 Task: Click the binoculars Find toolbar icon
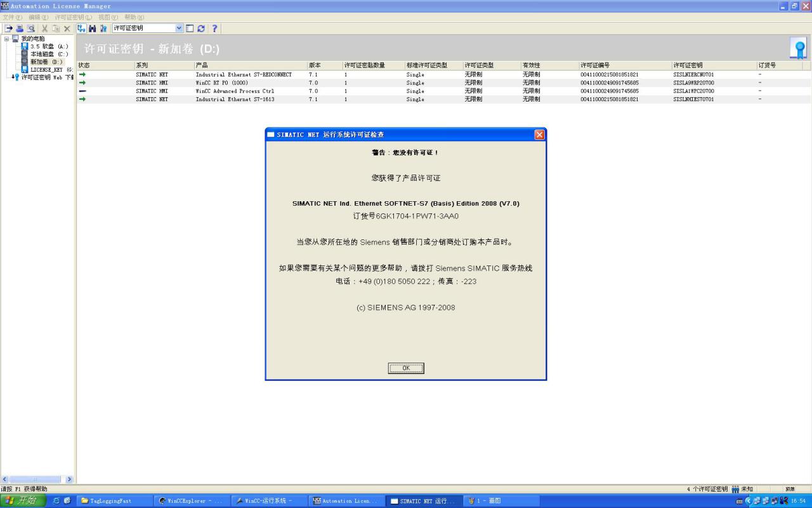coord(93,29)
